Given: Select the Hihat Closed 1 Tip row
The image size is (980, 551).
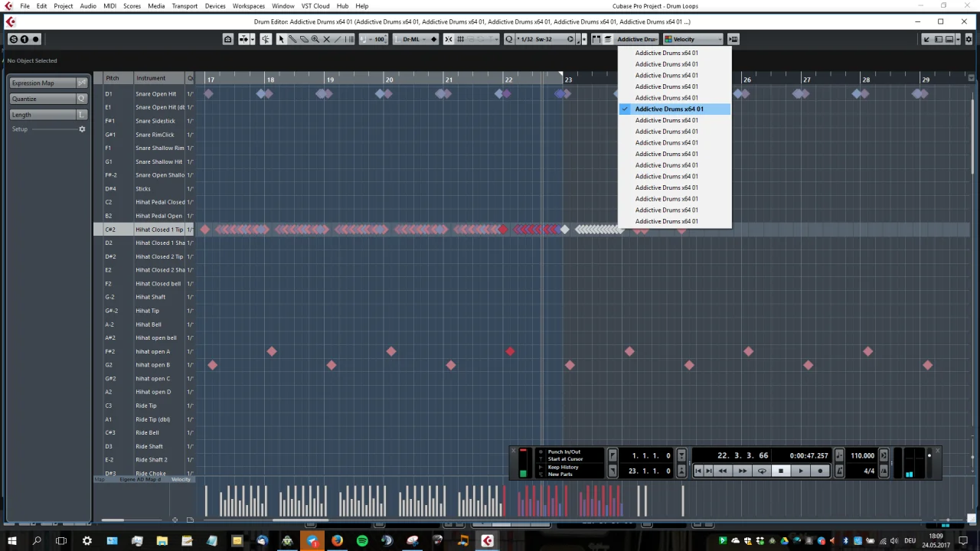Looking at the screenshot, I should [x=159, y=230].
